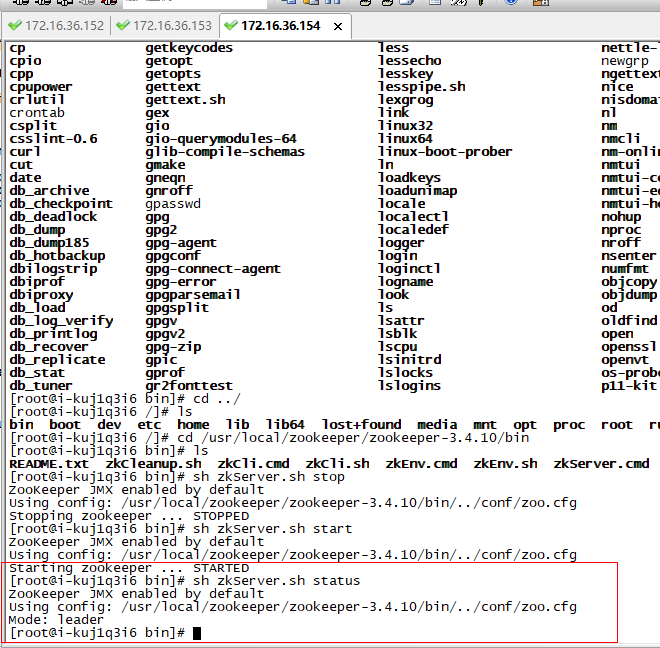The width and height of the screenshot is (660, 648).
Task: Click the 'gr2fonttest' entry
Action: (x=189, y=385)
